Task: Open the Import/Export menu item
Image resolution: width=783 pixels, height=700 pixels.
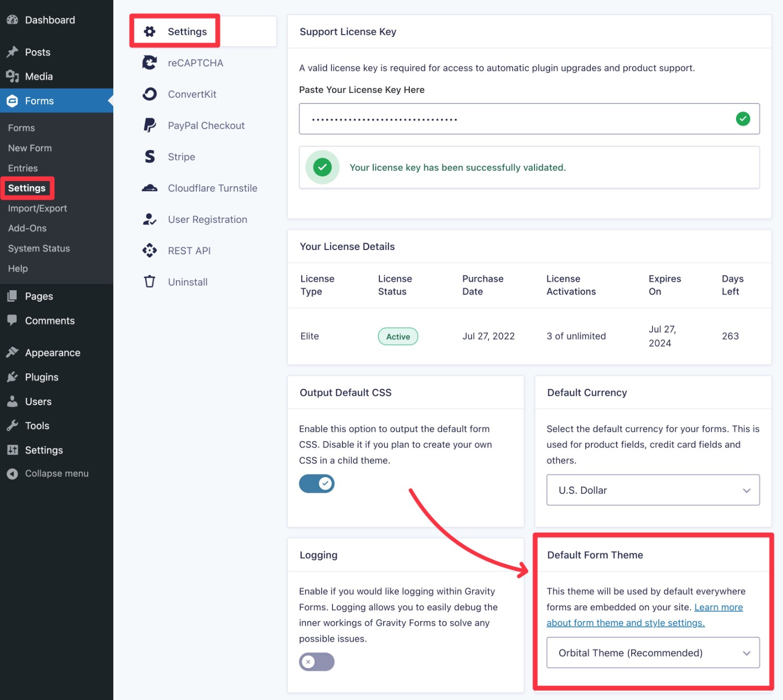Action: pos(37,208)
